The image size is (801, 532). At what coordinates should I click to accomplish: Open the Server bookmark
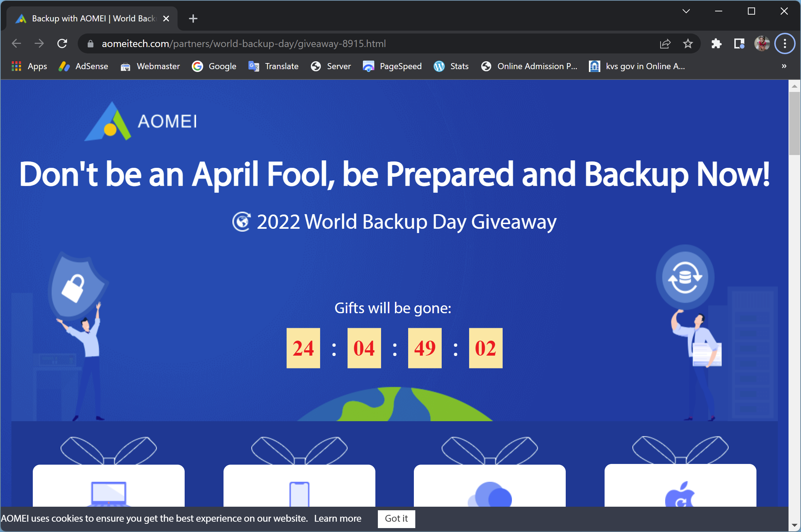[331, 66]
